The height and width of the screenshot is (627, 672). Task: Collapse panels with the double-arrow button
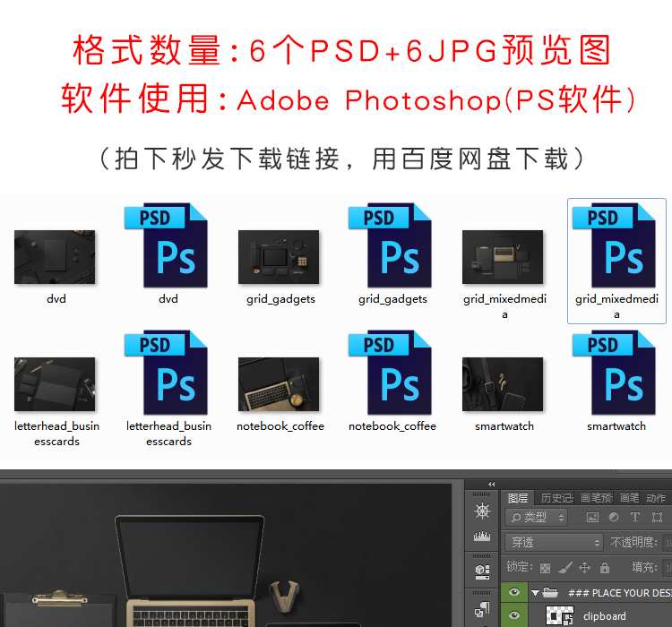pos(490,485)
